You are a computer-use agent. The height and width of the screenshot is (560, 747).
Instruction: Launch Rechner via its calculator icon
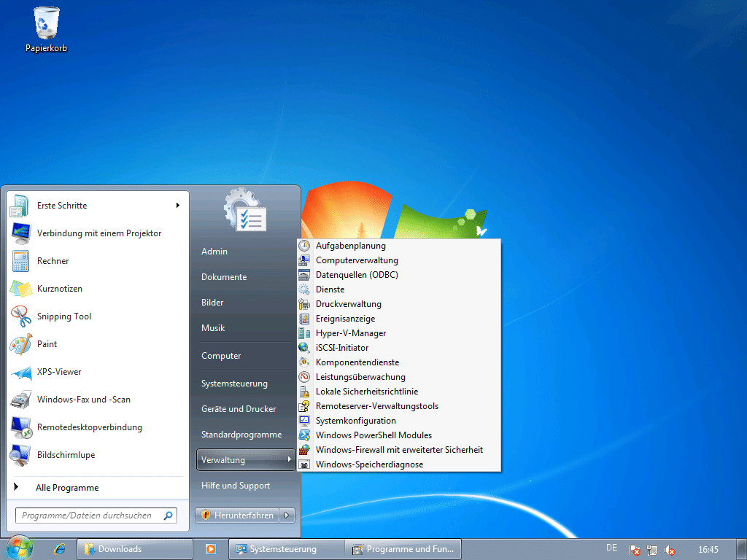20,261
